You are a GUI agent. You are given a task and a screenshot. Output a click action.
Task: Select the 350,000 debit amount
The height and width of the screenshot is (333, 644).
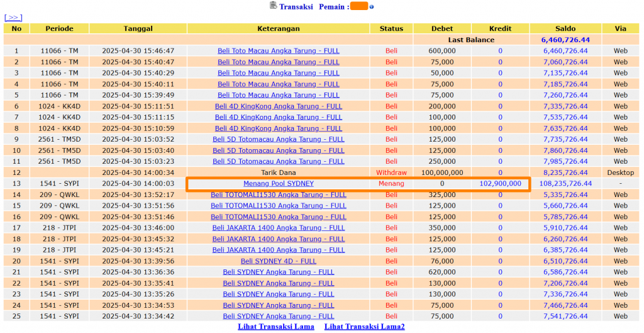(x=442, y=228)
